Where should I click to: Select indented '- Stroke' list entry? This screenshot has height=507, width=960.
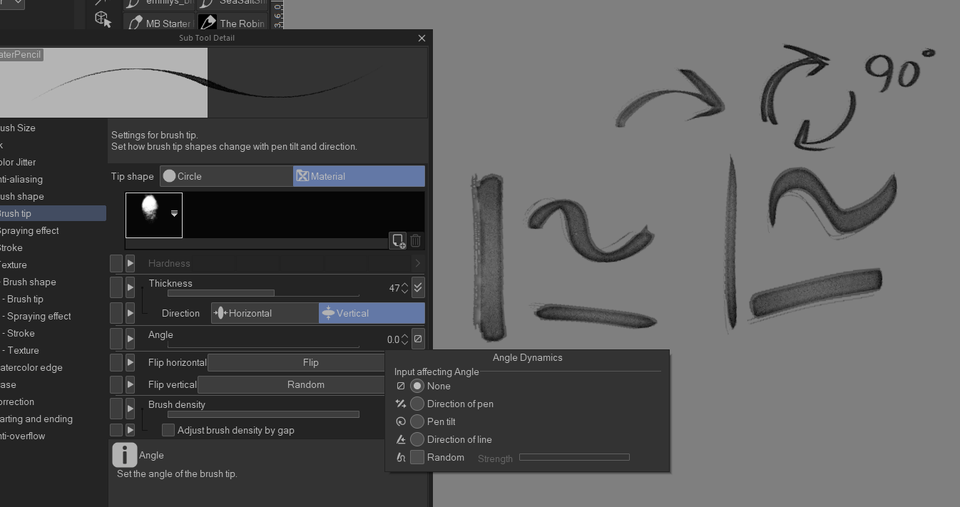pos(53,334)
